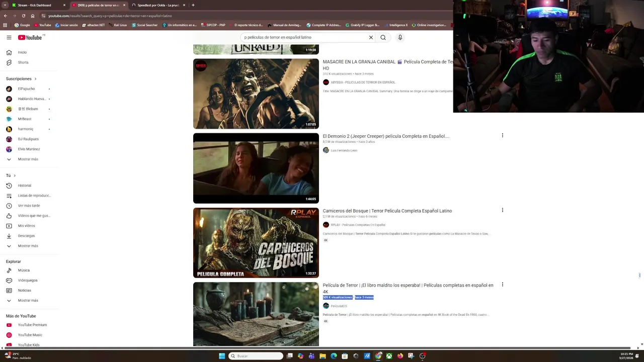Play the Masacre en la Granja Caníbal thumbnail
The height and width of the screenshot is (362, 644).
tap(256, 94)
